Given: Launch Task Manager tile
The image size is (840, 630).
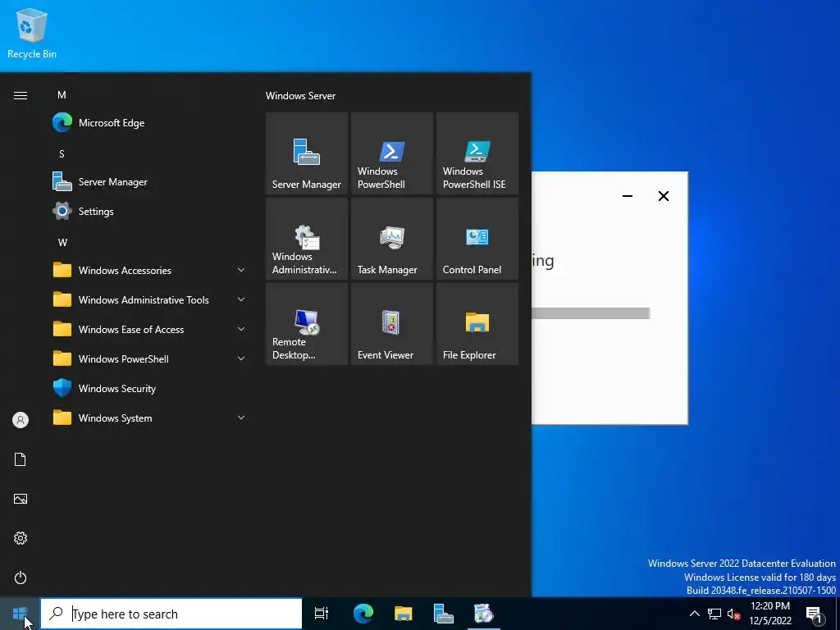Looking at the screenshot, I should pos(391,239).
